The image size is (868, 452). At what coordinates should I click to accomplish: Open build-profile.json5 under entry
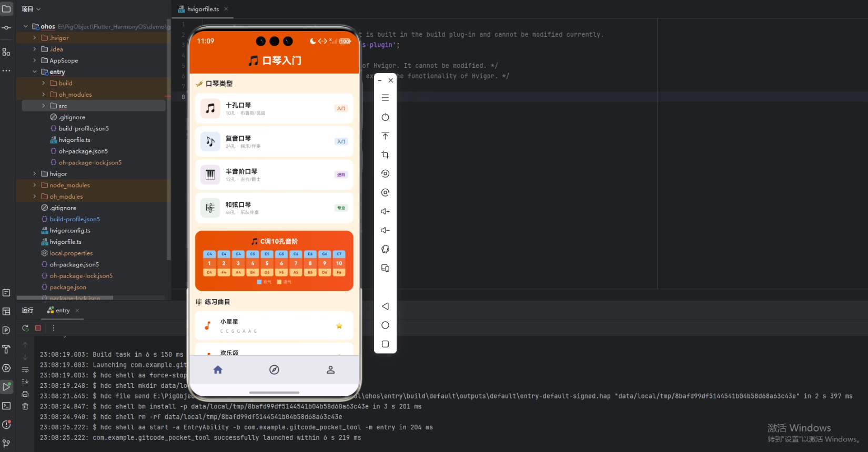[x=84, y=128]
